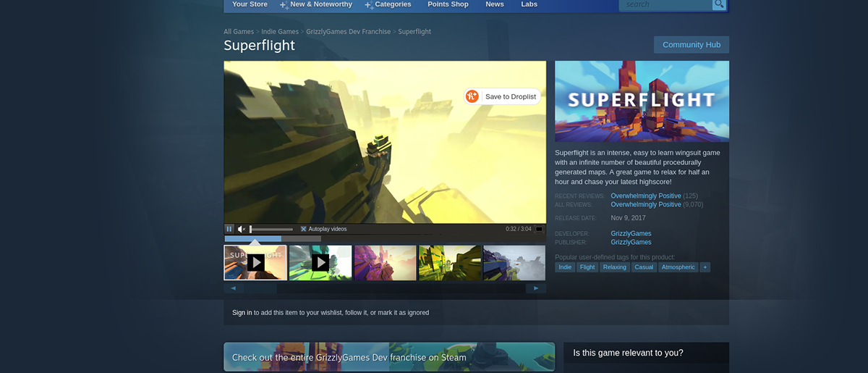The image size is (868, 373).
Task: View the purple rocks screenshot thumbnail
Action: pos(385,262)
